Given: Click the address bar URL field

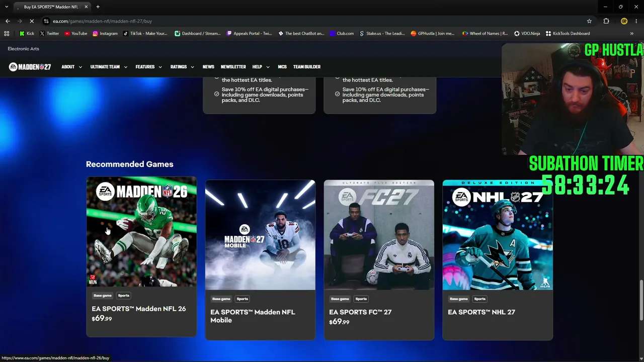Looking at the screenshot, I should click(x=317, y=21).
